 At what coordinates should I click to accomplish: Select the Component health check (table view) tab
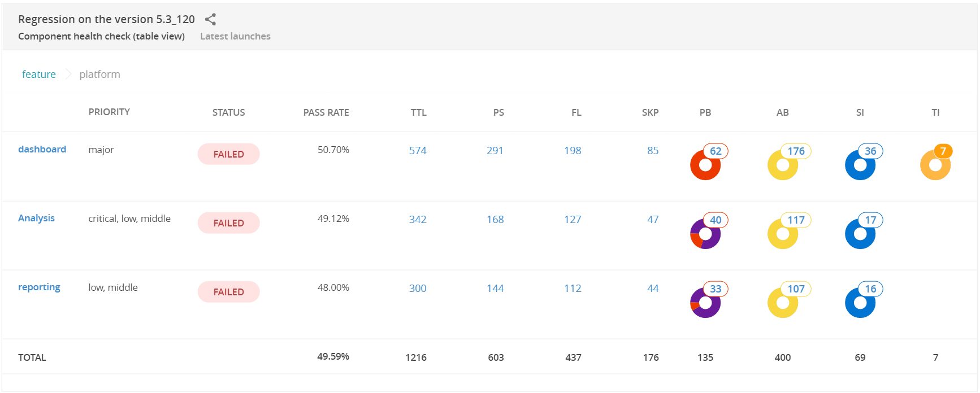(101, 36)
